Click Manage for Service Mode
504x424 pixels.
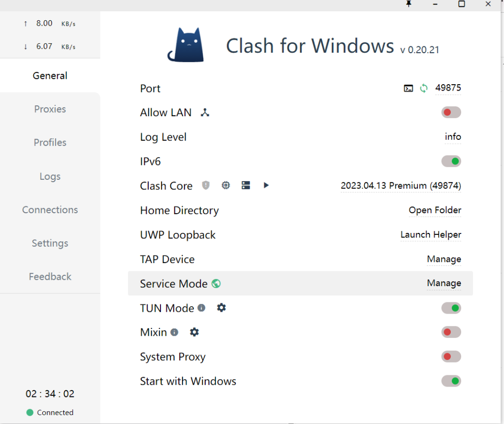444,283
